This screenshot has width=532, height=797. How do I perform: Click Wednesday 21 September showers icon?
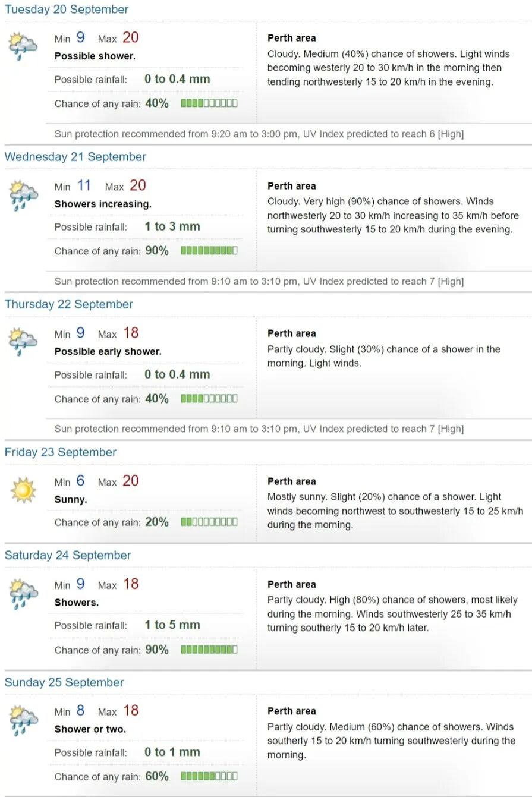tap(23, 195)
